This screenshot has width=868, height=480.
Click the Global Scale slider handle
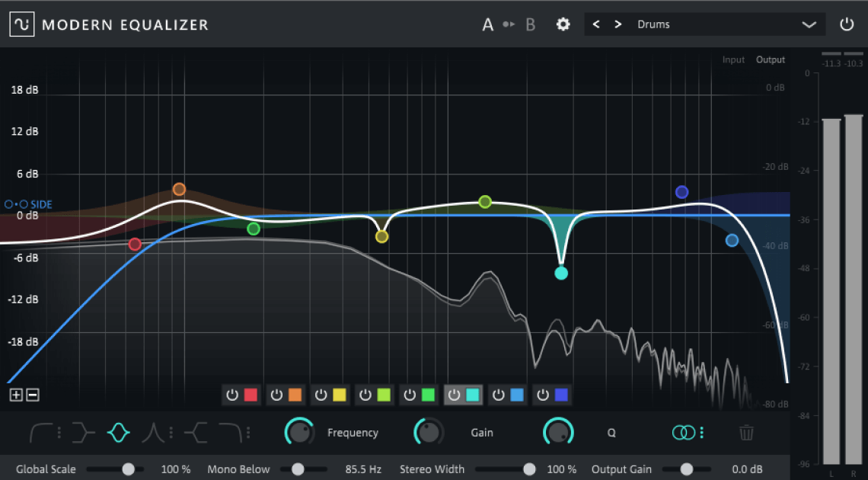[129, 469]
